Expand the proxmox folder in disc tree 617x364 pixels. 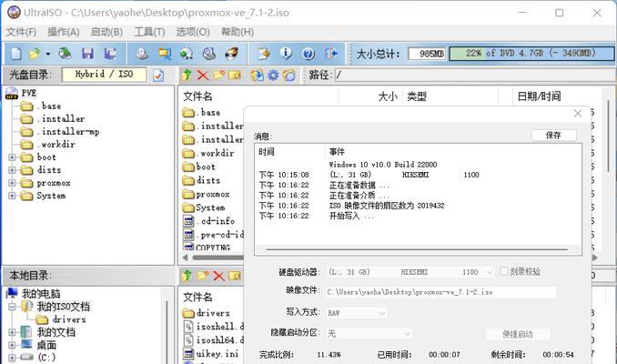click(12, 183)
